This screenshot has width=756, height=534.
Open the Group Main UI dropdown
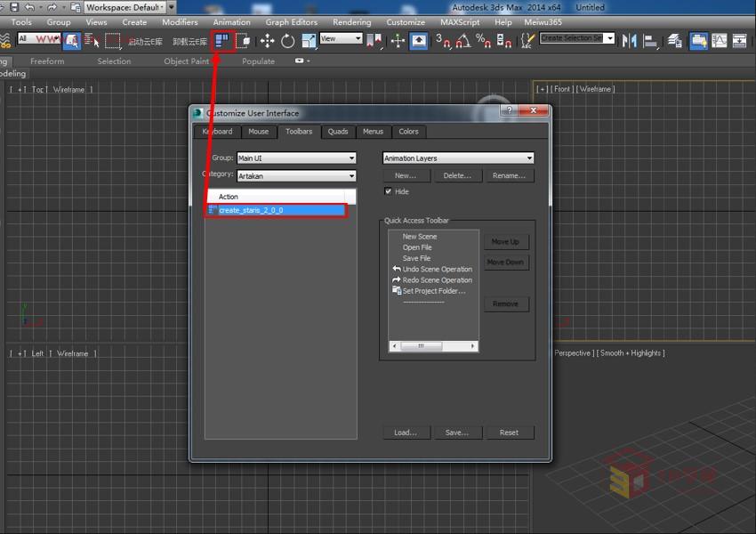point(296,158)
